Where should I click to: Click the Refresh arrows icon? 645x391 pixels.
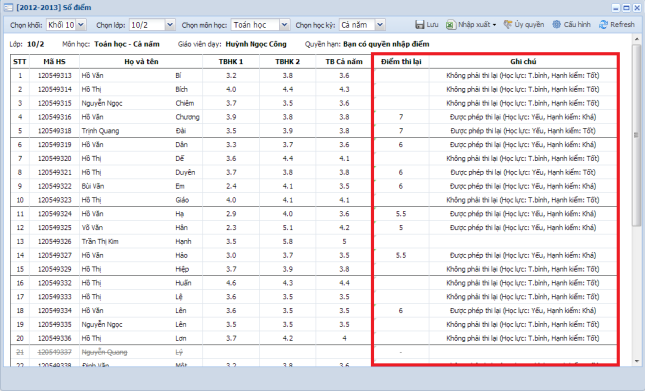click(603, 25)
